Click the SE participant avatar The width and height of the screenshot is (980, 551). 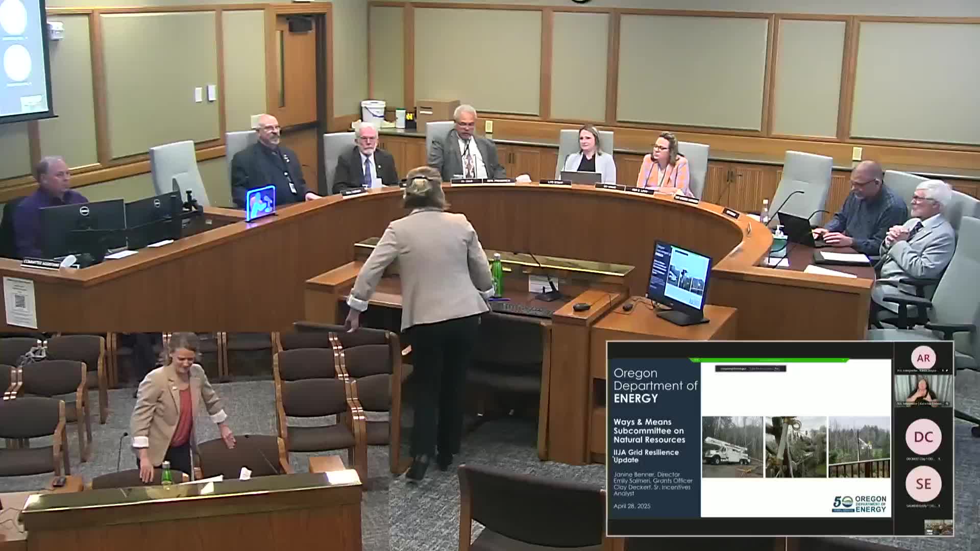click(923, 484)
